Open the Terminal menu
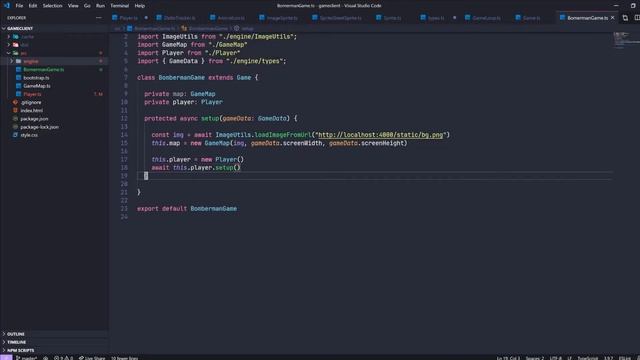 (120, 6)
